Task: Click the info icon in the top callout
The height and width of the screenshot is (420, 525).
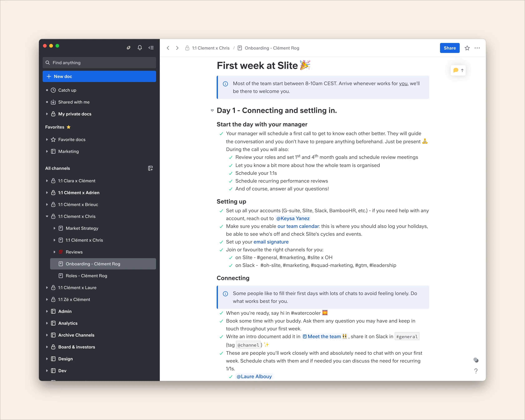Action: click(x=226, y=84)
